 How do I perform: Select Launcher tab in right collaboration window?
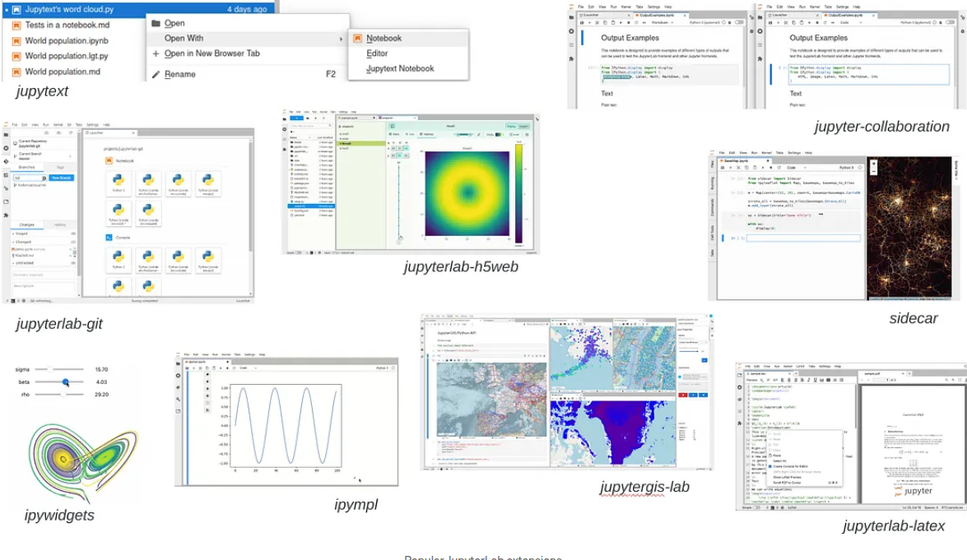click(x=793, y=15)
